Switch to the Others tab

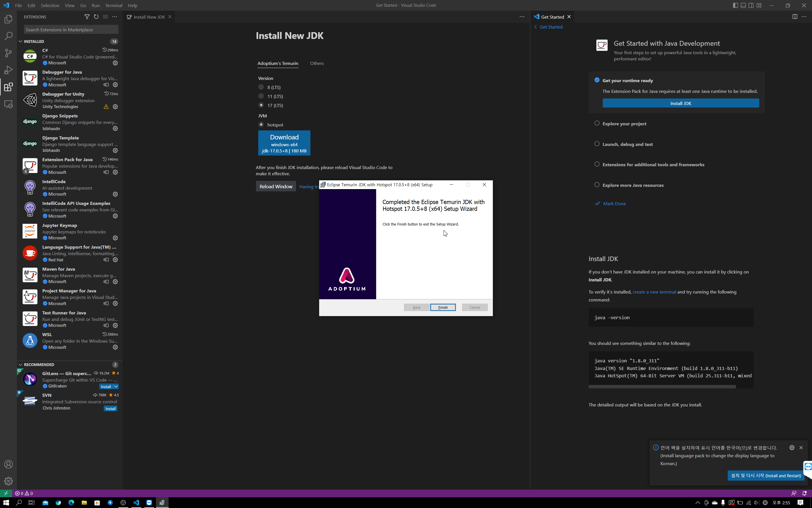pyautogui.click(x=317, y=63)
